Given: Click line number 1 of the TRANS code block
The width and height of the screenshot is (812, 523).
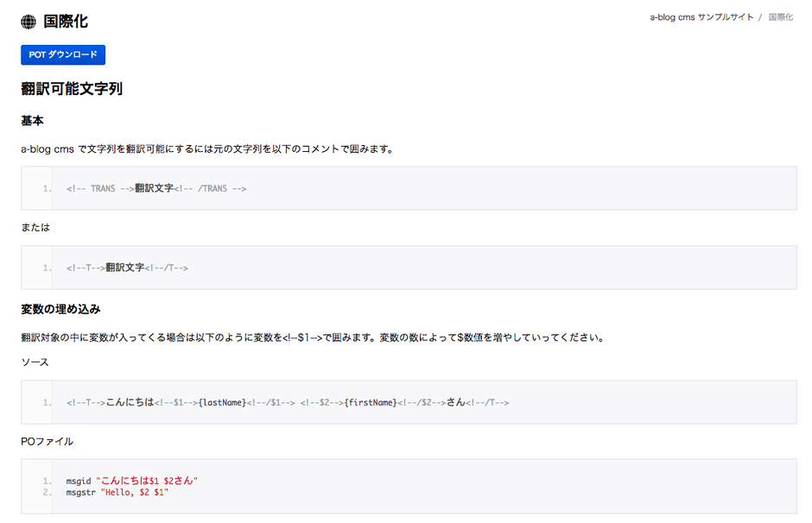Looking at the screenshot, I should (47, 188).
